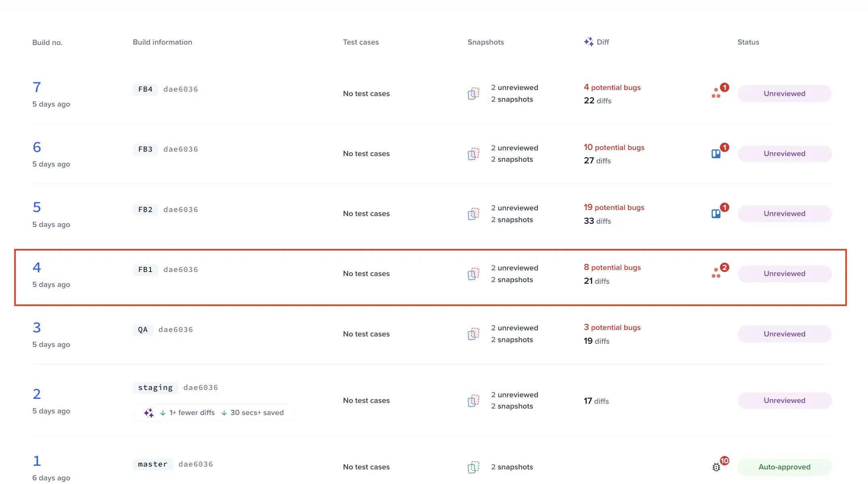Click the QA branch tag
The image size is (868, 484).
(x=143, y=330)
